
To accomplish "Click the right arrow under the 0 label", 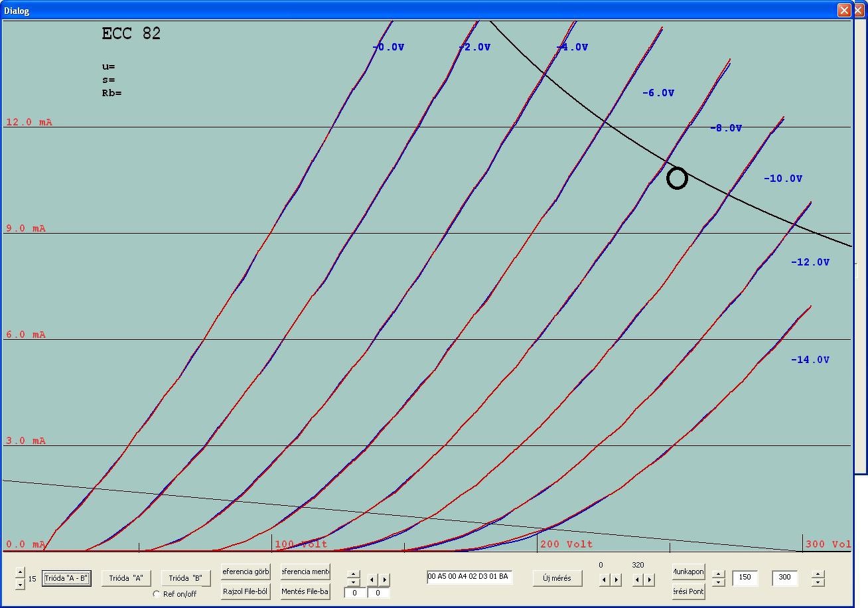I will point(616,579).
